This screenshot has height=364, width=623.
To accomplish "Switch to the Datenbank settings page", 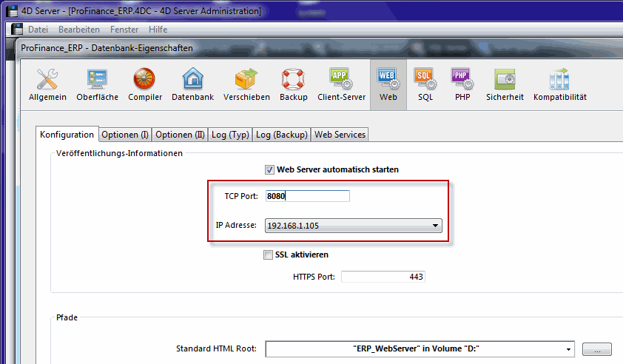I will pos(192,84).
